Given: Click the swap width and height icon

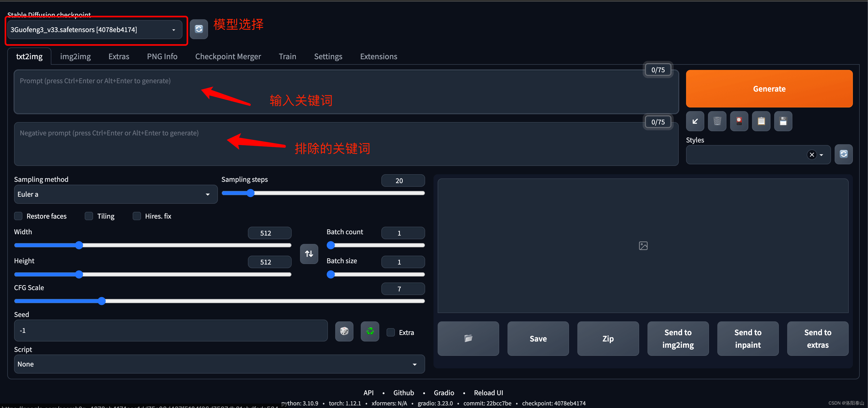Looking at the screenshot, I should coord(309,254).
